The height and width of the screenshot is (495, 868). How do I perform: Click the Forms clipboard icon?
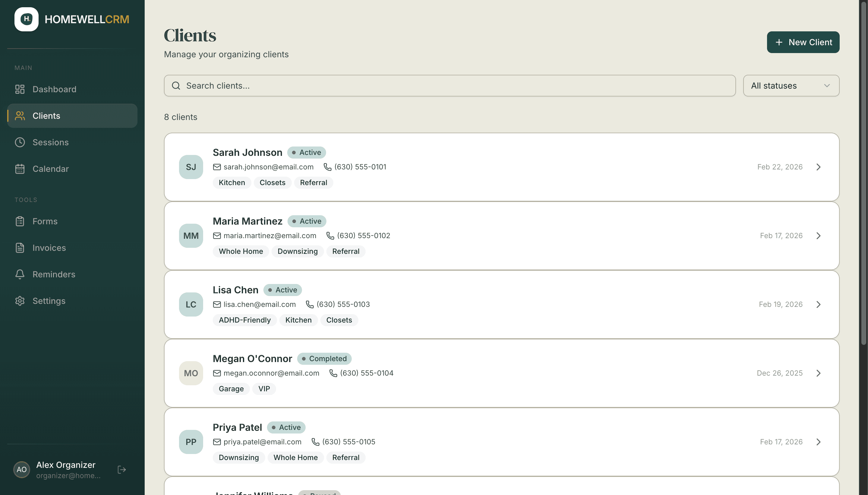click(x=20, y=221)
